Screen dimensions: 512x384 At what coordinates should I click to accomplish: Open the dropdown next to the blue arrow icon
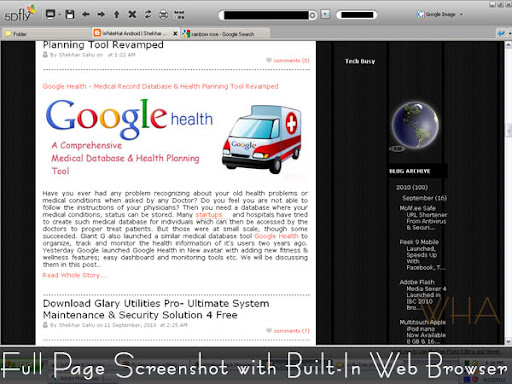click(509, 34)
